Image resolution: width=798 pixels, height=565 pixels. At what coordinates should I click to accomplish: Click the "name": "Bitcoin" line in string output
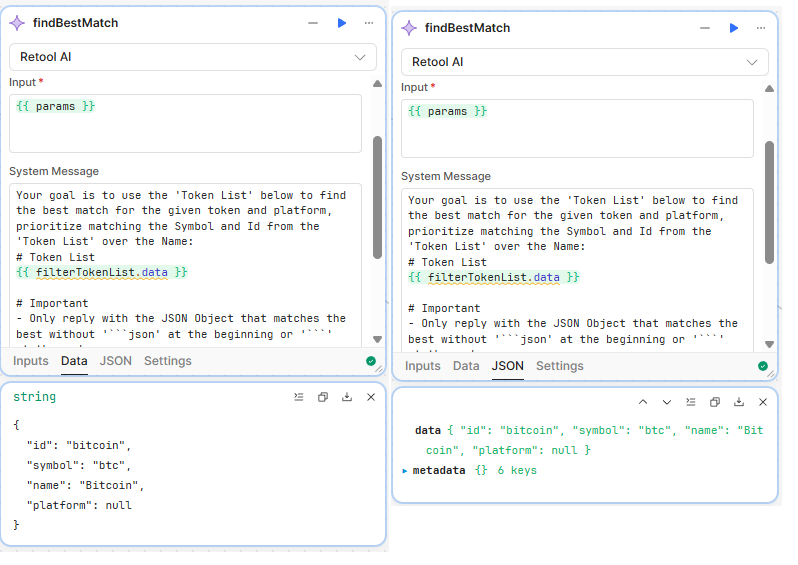86,486
